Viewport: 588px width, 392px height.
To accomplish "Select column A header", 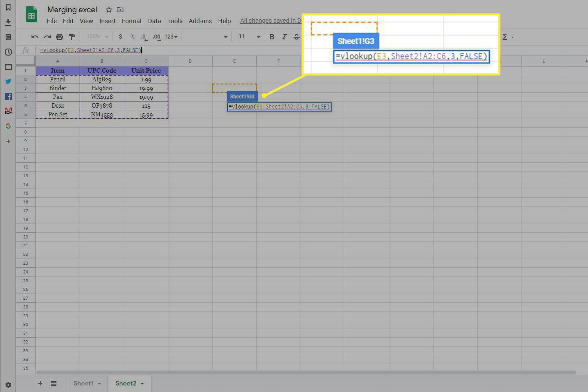I will (58, 61).
